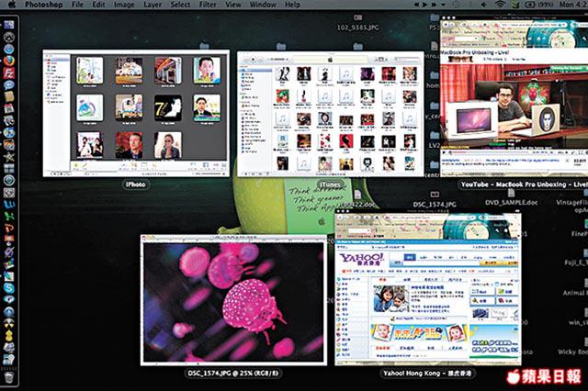Open the File menu
The height and width of the screenshot is (391, 588).
pos(77,5)
